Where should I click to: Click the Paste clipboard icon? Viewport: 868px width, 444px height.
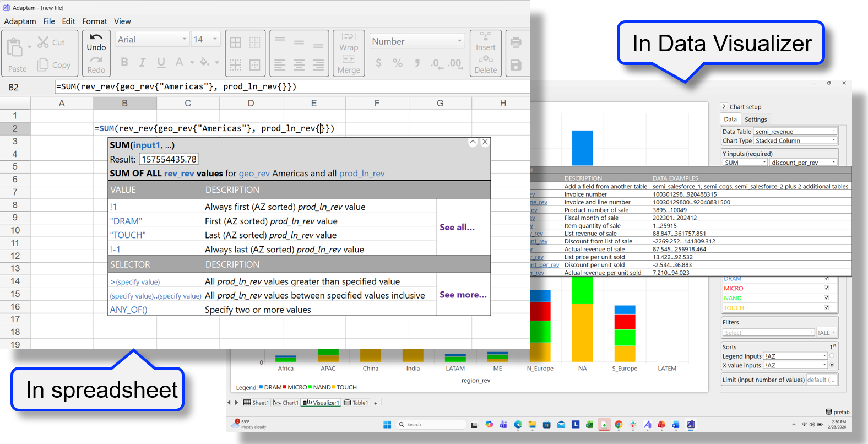(x=15, y=48)
